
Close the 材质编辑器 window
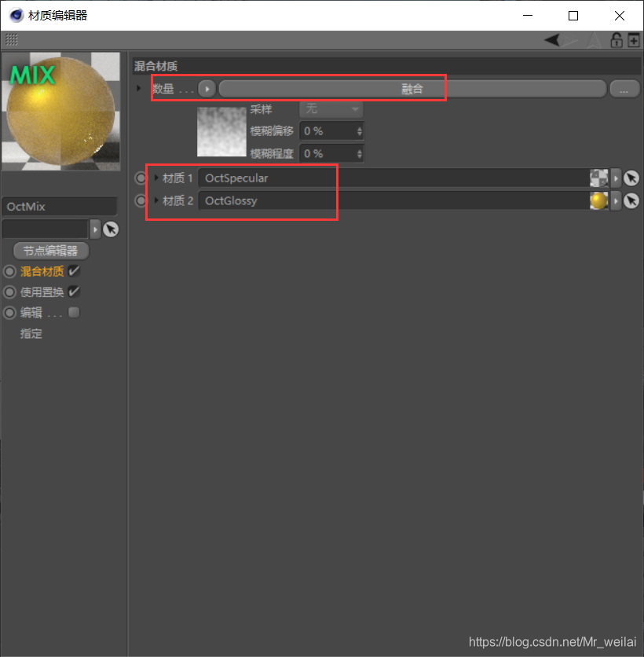tap(620, 16)
